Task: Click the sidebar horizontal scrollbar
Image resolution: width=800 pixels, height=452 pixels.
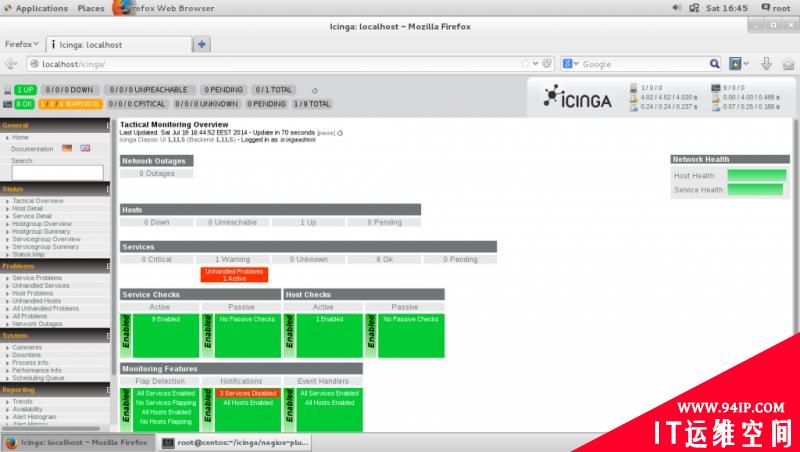Action: pyautogui.click(x=51, y=429)
